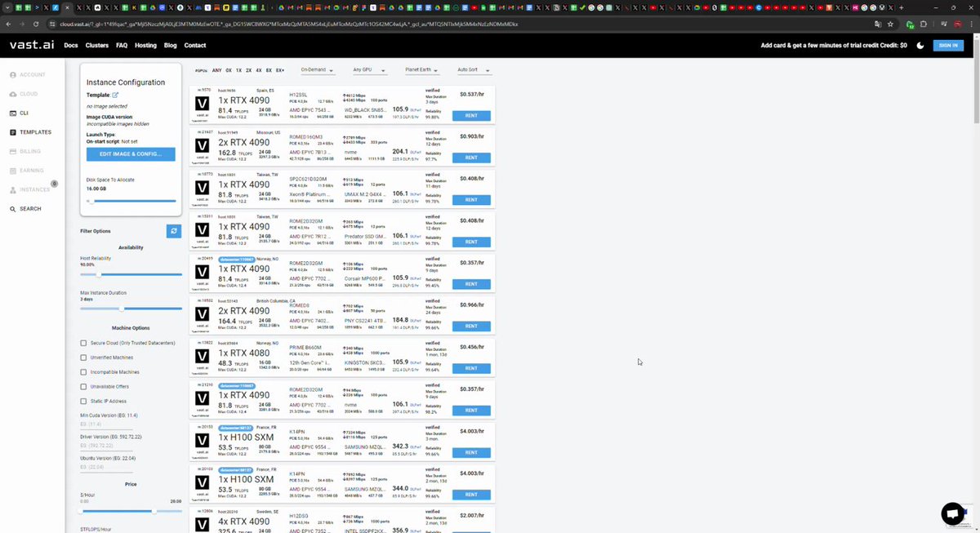Click the Max Instance Duration slider

pyautogui.click(x=131, y=309)
